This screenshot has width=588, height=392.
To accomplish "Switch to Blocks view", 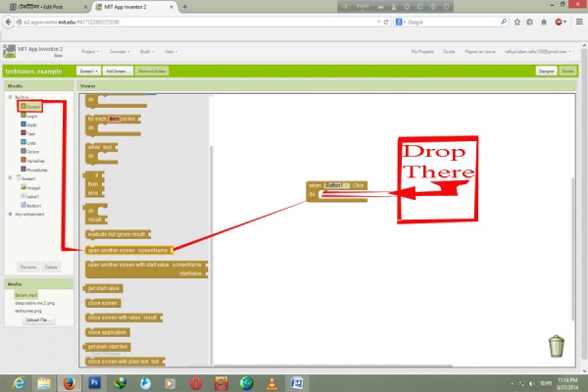I will tap(567, 71).
